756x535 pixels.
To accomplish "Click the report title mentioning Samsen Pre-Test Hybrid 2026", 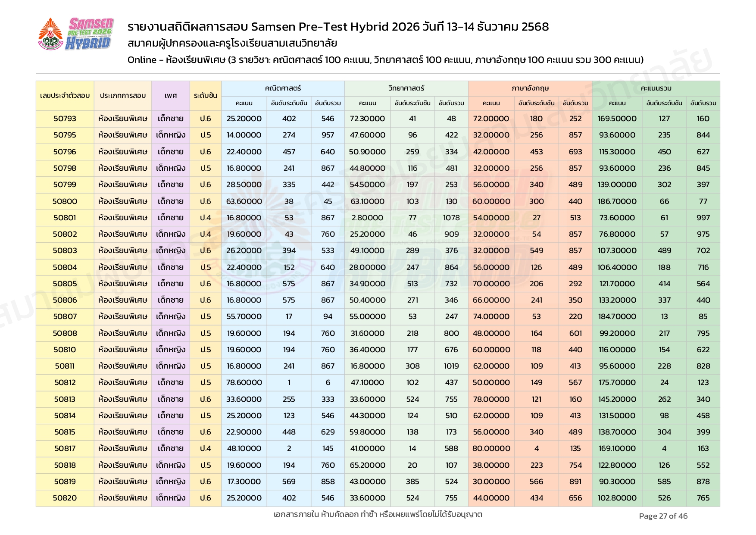I will [x=338, y=27].
